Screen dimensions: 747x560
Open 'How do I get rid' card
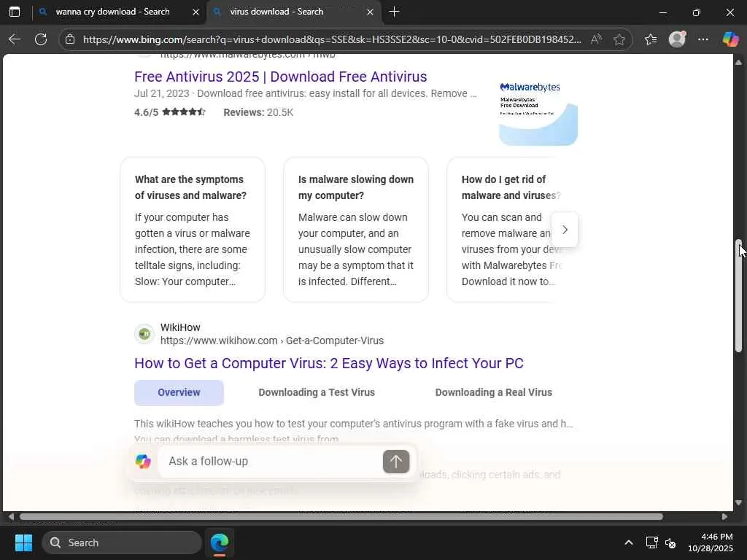tap(503, 230)
